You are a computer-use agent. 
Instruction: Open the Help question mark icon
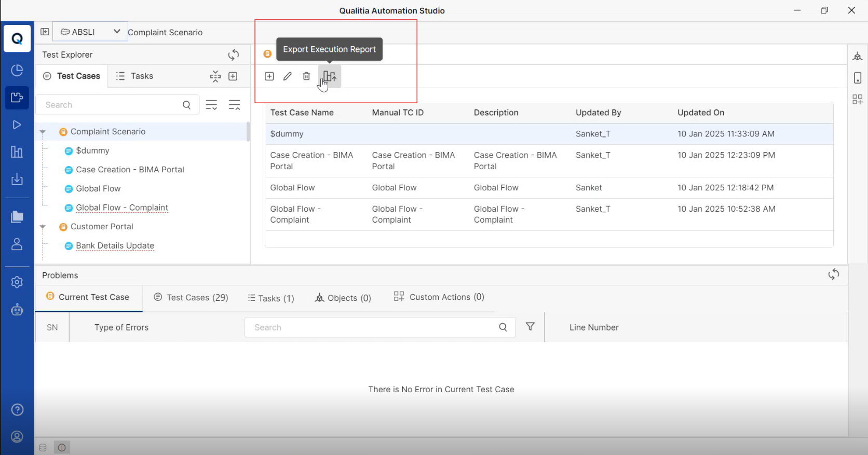[17, 410]
